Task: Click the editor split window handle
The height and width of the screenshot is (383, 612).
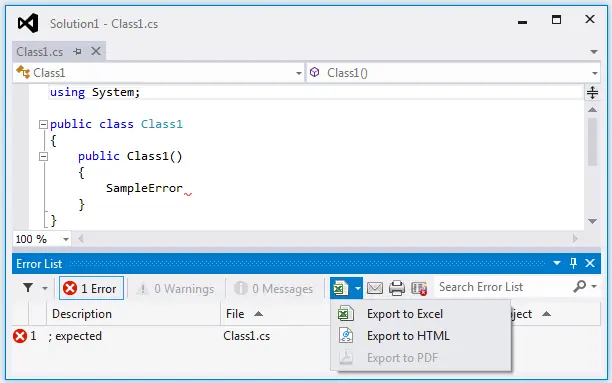Action: point(592,93)
